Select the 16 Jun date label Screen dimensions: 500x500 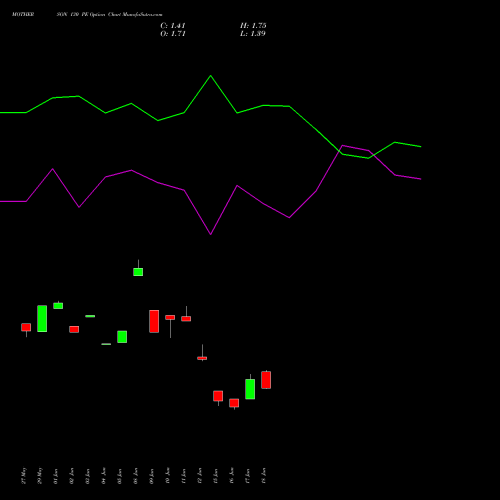(232, 476)
